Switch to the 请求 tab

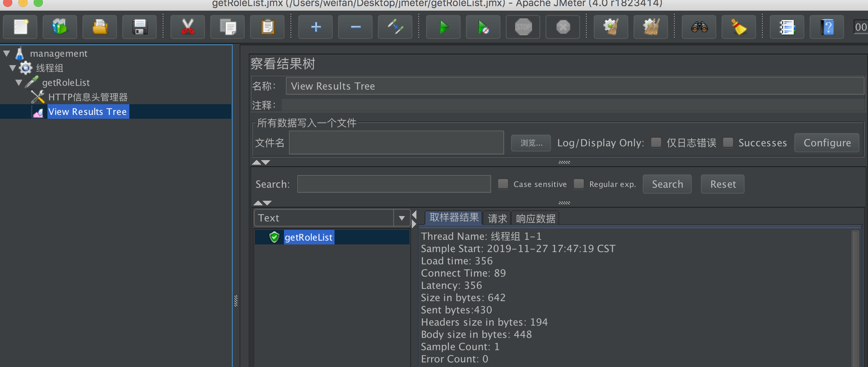[x=497, y=218]
